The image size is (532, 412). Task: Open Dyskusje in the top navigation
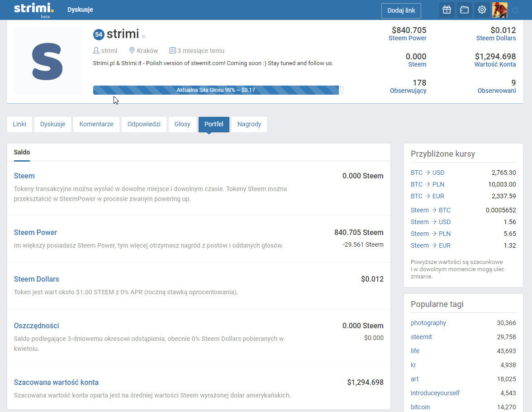[x=80, y=10]
